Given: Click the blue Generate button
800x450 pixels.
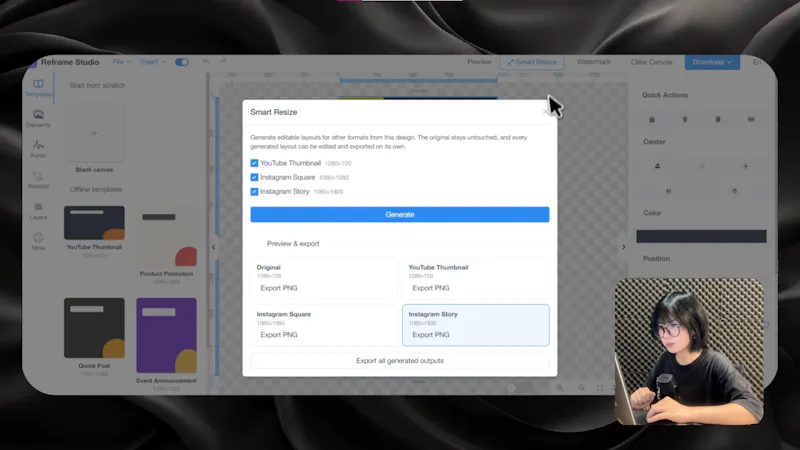Looking at the screenshot, I should point(399,214).
